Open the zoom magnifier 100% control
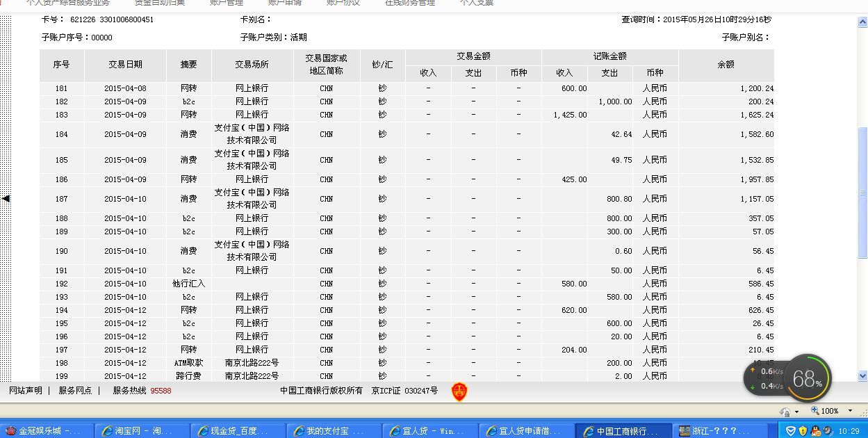The height and width of the screenshot is (438, 868). point(826,411)
